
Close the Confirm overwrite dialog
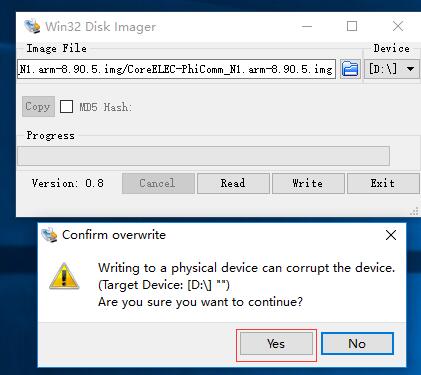(391, 235)
